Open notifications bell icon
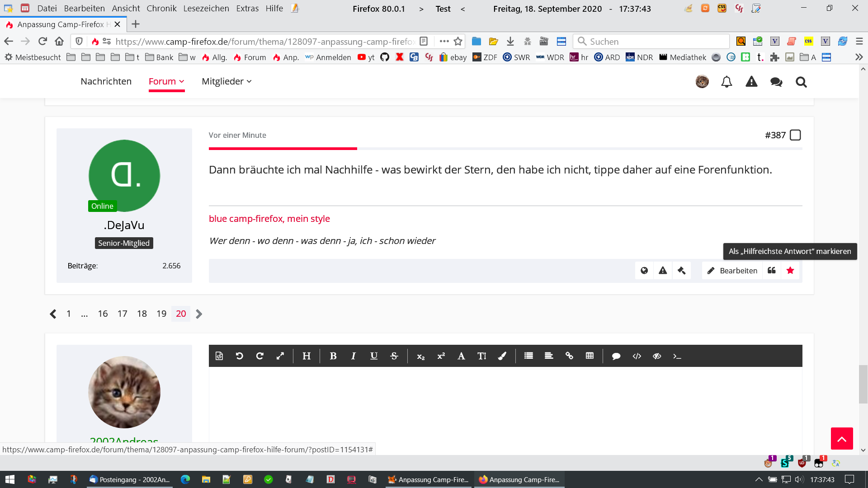 pos(726,82)
